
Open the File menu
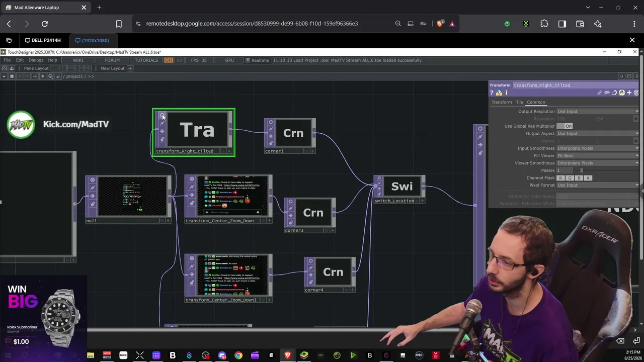click(7, 60)
